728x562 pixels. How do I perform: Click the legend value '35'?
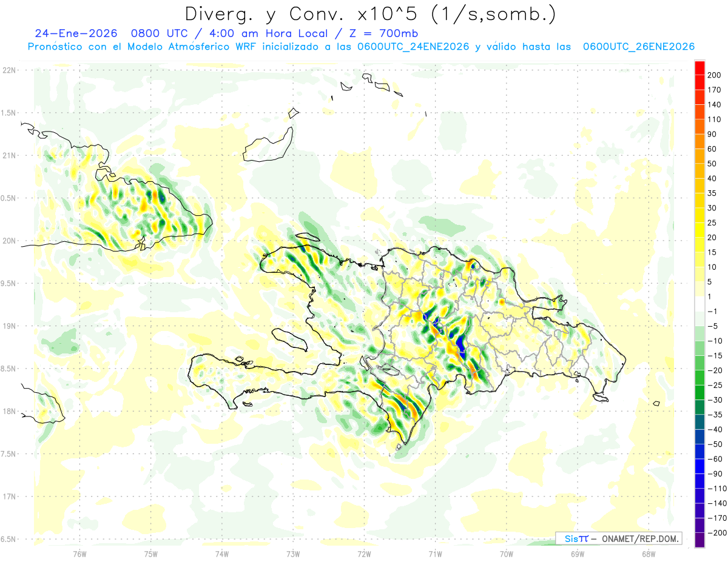pyautogui.click(x=712, y=193)
